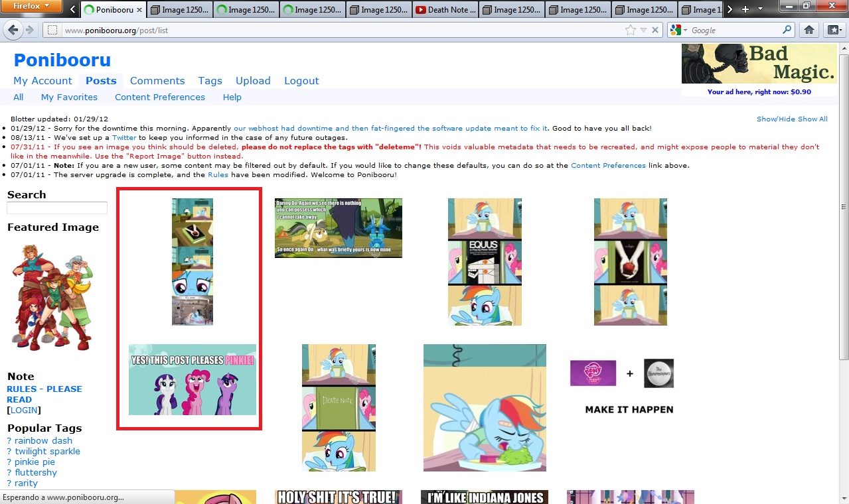This screenshot has height=504, width=849.
Task: Open the tall Rainbow Dash comic strip thumbnail
Action: (x=193, y=261)
